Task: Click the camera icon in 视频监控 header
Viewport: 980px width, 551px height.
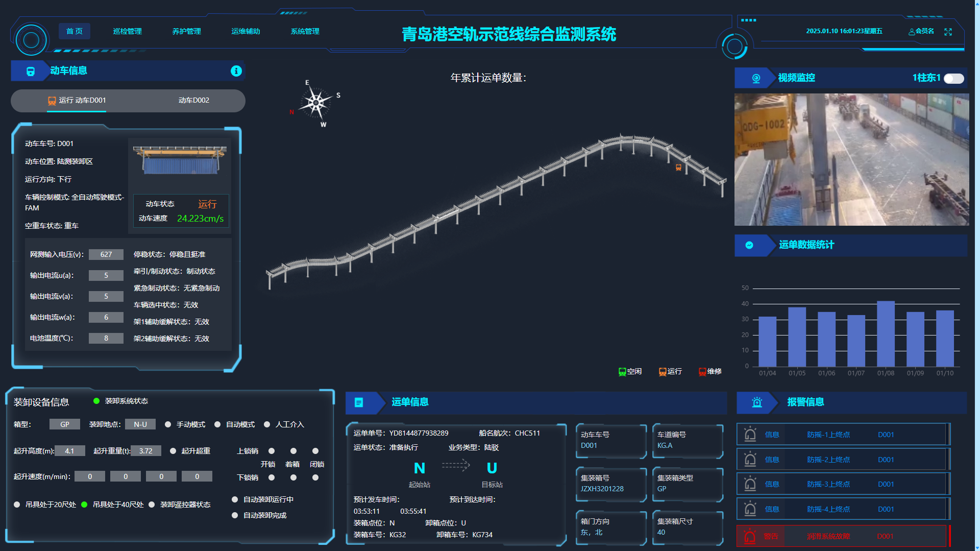Action: pos(756,78)
